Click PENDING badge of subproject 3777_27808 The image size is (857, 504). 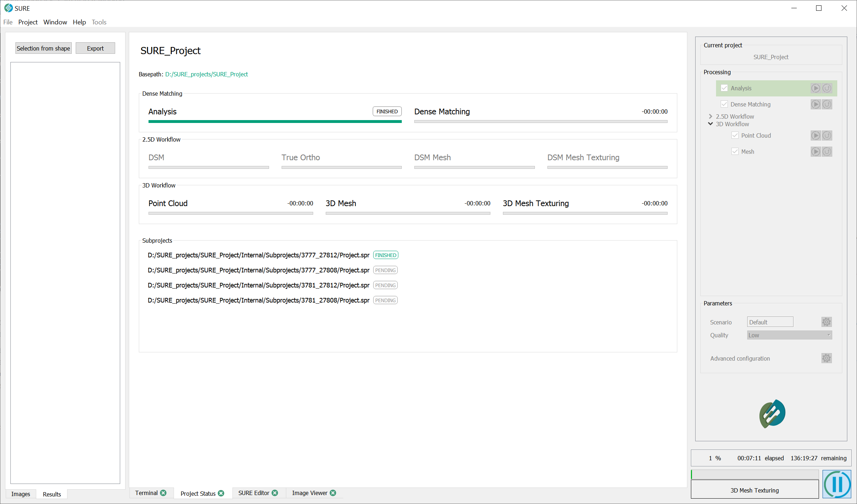pyautogui.click(x=386, y=270)
